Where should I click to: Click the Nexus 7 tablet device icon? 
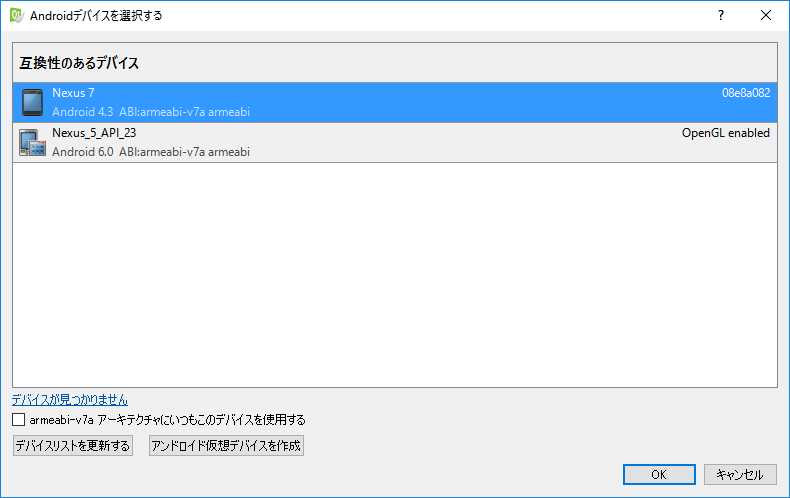point(32,102)
